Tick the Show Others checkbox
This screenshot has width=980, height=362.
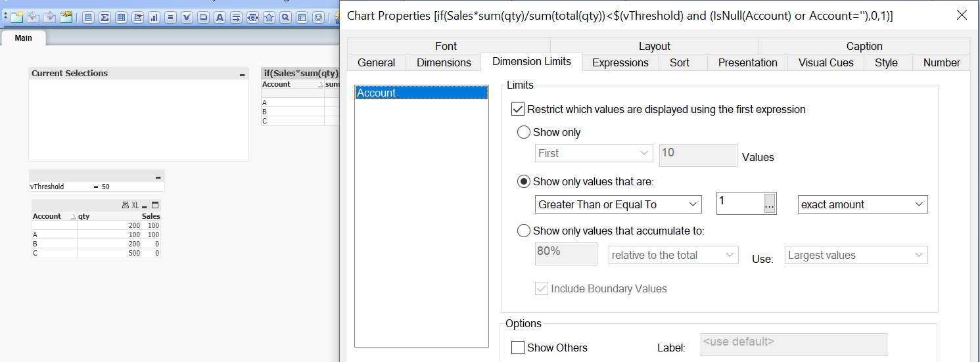pos(518,348)
